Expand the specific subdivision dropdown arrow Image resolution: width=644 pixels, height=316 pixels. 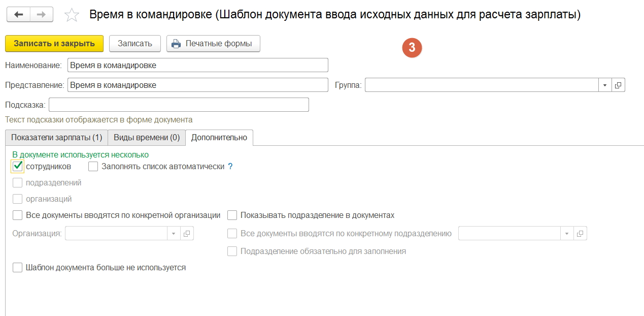(x=567, y=234)
